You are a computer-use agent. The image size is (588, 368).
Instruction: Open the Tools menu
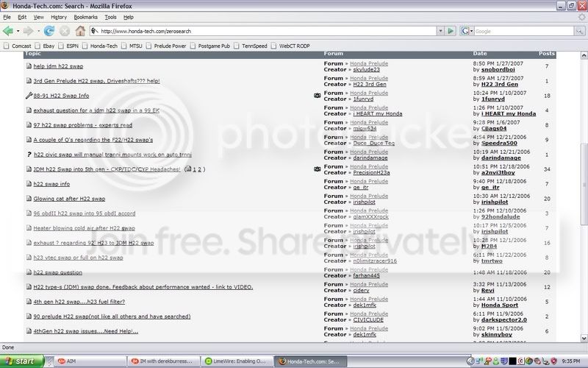click(110, 16)
